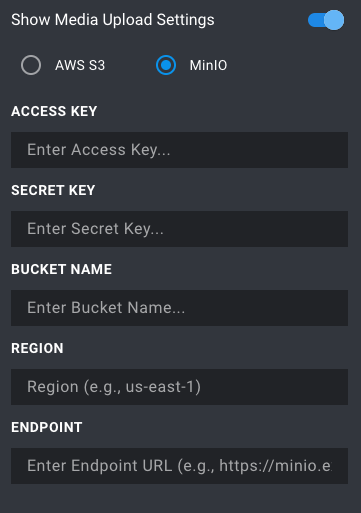Click the "AWS S3" option label text

click(80, 65)
